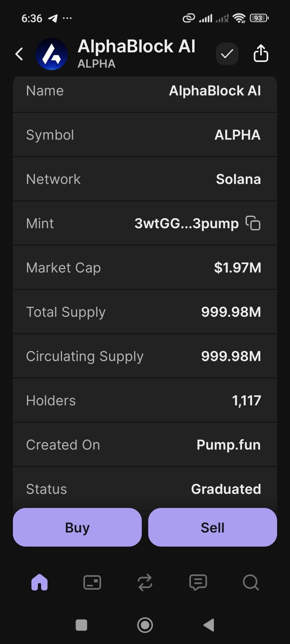Toggle the checkmark watchlist button

(227, 54)
